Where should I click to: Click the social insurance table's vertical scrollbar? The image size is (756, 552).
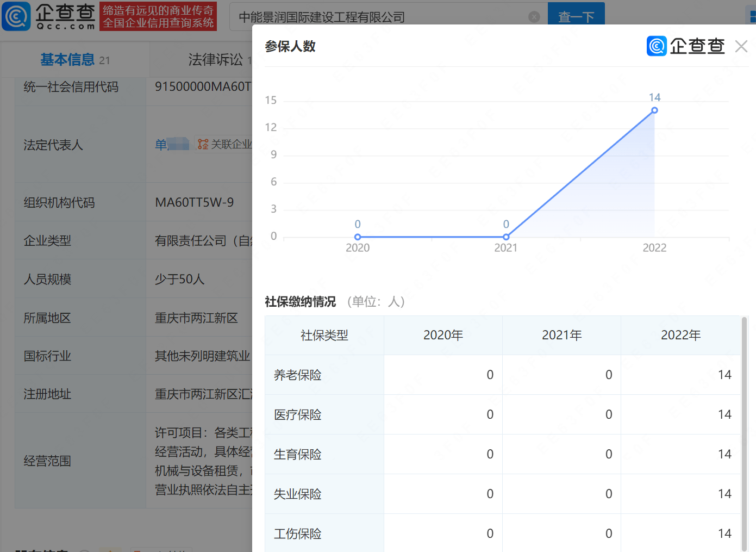point(744,435)
